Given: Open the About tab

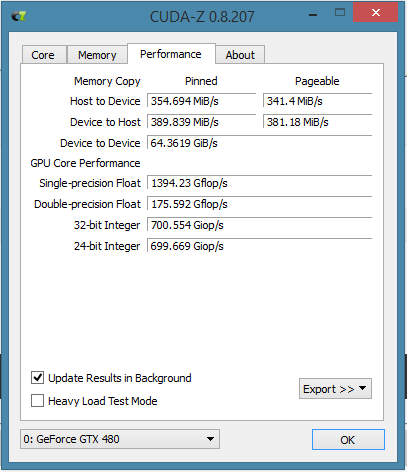Looking at the screenshot, I should 240,55.
